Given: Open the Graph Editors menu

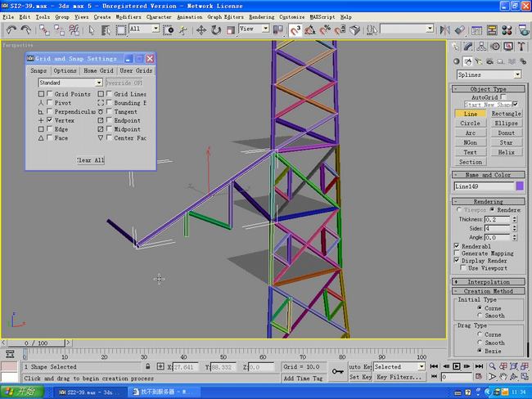Looking at the screenshot, I should (225, 16).
